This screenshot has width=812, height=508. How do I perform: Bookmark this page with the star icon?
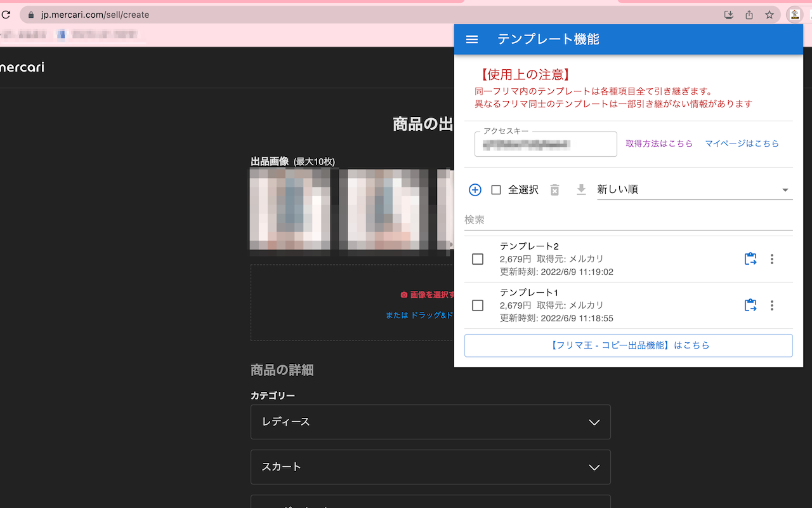click(769, 15)
